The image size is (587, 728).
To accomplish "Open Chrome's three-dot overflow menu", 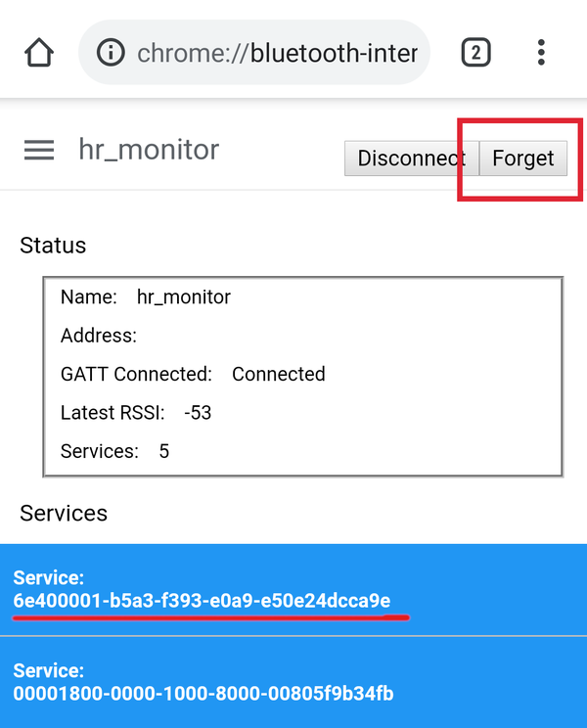I will click(x=541, y=53).
